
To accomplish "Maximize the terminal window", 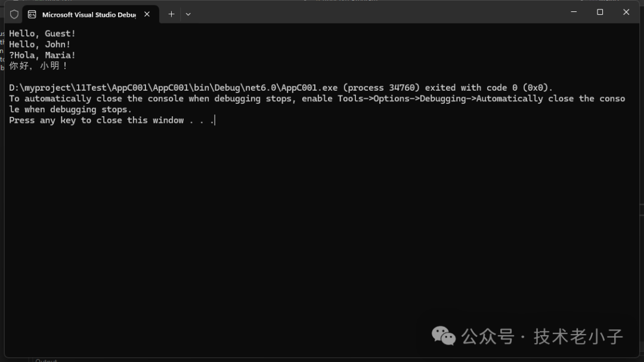I will (600, 12).
